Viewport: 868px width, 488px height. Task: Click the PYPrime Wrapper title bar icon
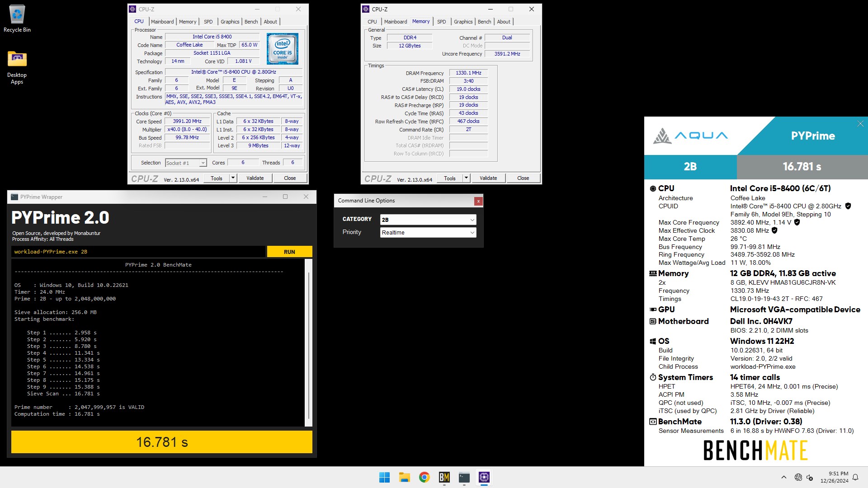click(x=14, y=197)
